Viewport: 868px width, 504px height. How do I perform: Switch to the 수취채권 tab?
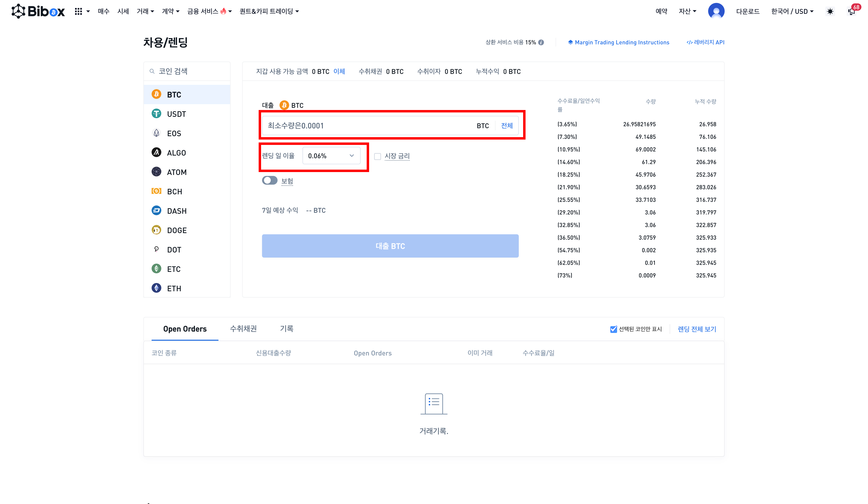tap(243, 329)
